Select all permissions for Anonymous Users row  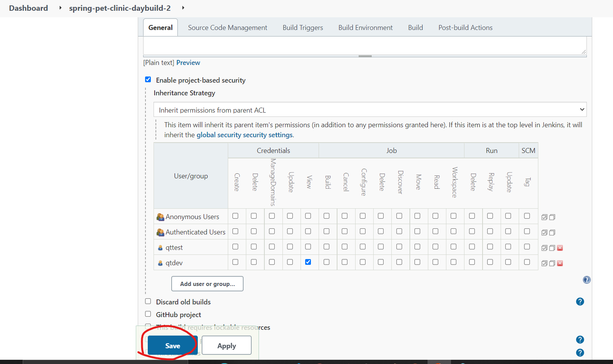pos(544,217)
